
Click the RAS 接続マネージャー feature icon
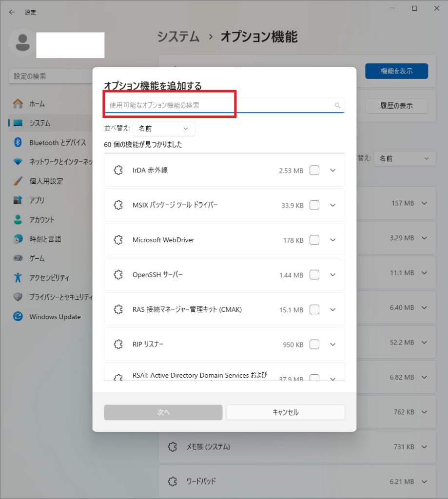tap(118, 309)
